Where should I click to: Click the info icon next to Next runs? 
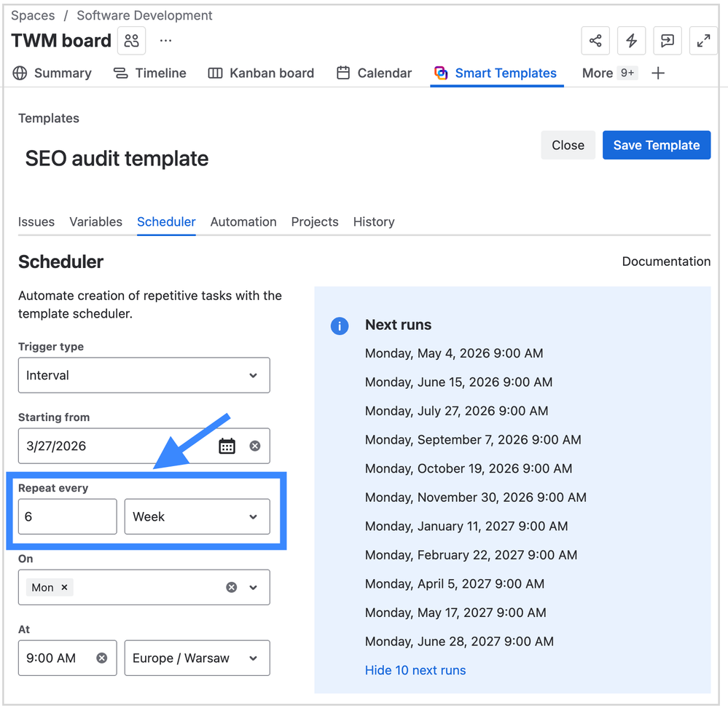(x=340, y=326)
